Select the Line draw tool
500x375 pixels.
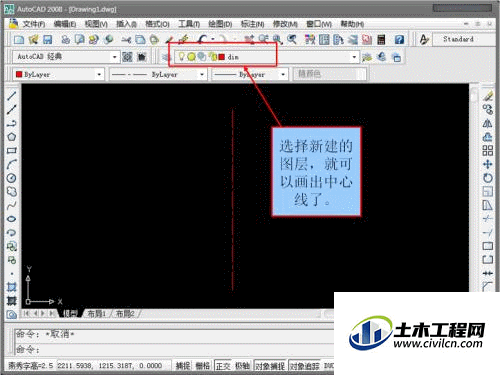(12, 96)
